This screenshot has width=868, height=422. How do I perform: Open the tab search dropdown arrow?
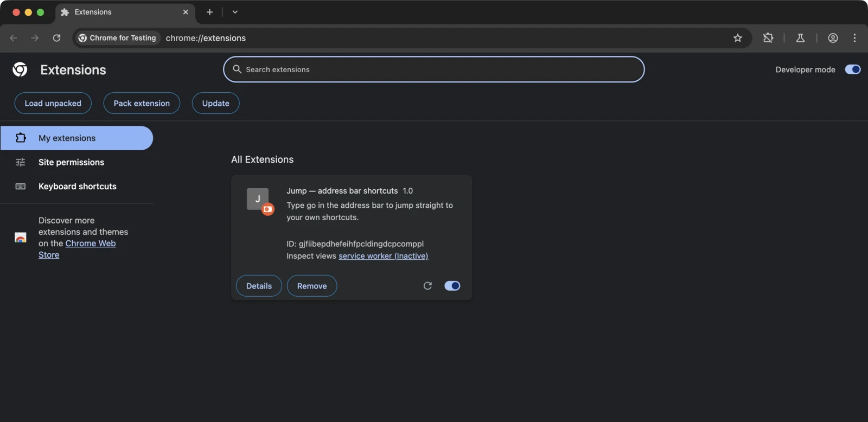235,12
